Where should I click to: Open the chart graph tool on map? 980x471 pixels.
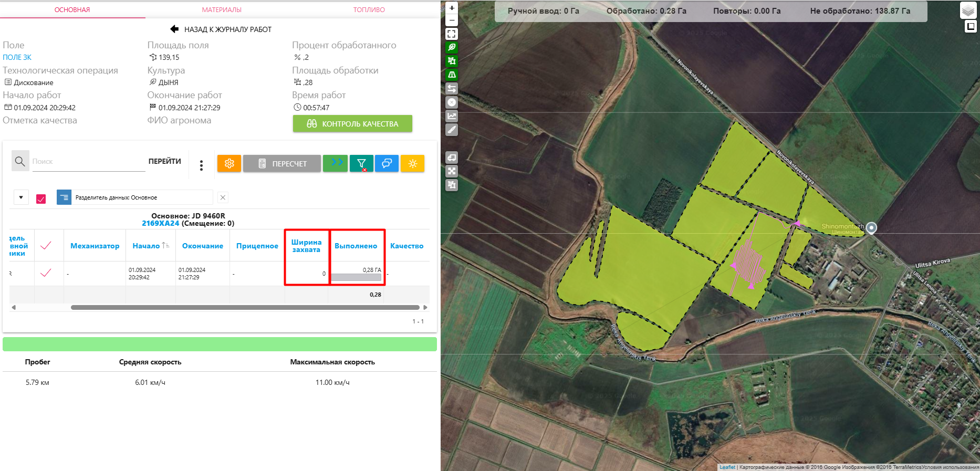(452, 116)
